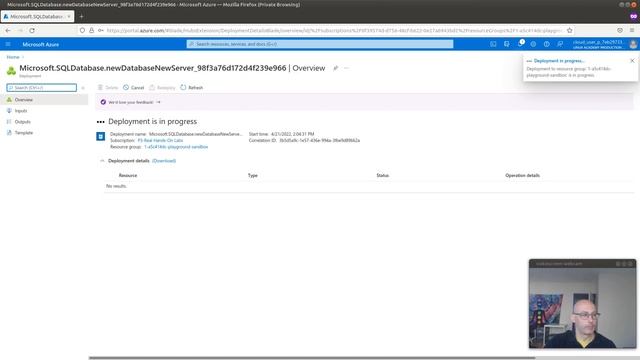Screen dimensions: 640x360
Task: Click the tracking protection shield icon
Action: (82, 31)
